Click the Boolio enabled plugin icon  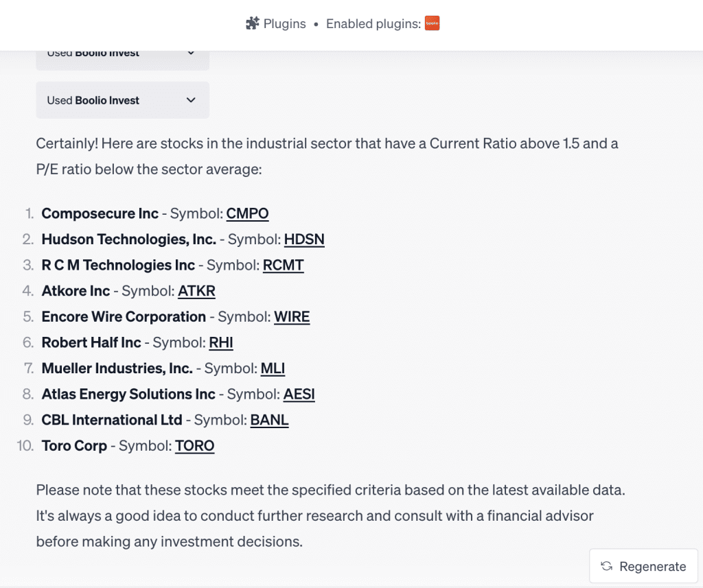tap(433, 23)
